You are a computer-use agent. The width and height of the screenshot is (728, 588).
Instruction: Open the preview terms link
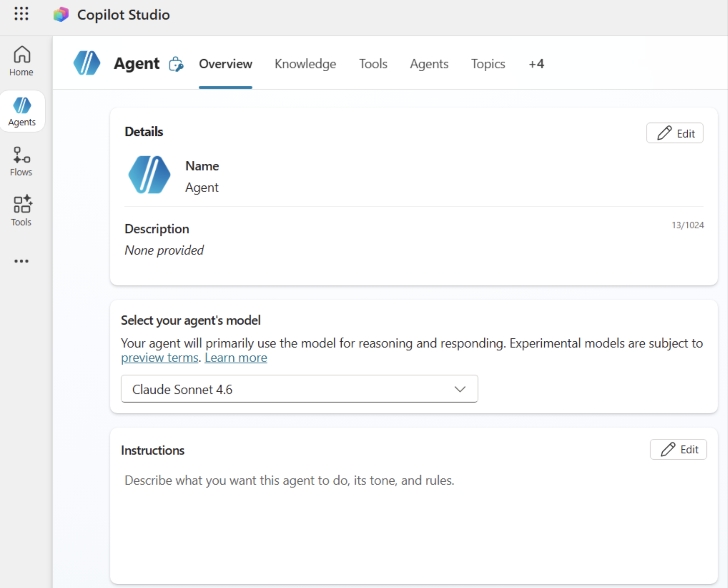click(159, 357)
